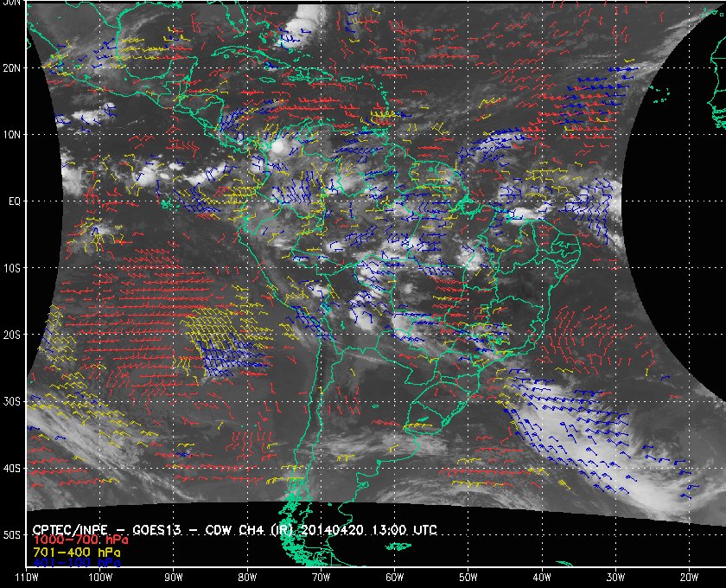726x588 pixels.
Task: Click the 100W longitude label
Action: pos(100,578)
